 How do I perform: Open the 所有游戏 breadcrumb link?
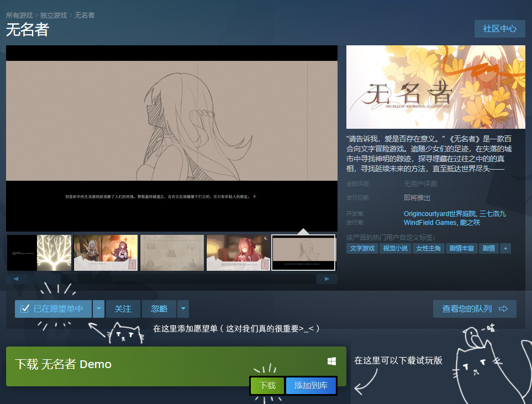19,15
